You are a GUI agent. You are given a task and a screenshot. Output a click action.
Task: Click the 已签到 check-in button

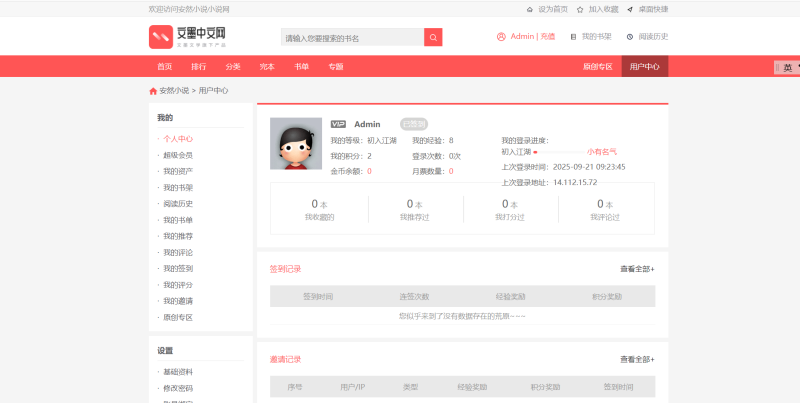[x=414, y=124]
